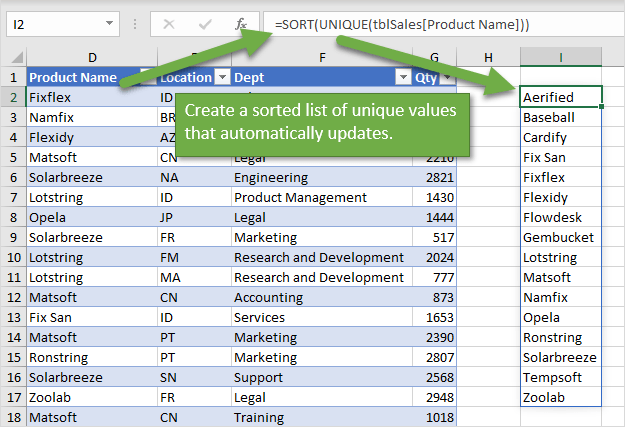Select row 10 header

pyautogui.click(x=13, y=258)
